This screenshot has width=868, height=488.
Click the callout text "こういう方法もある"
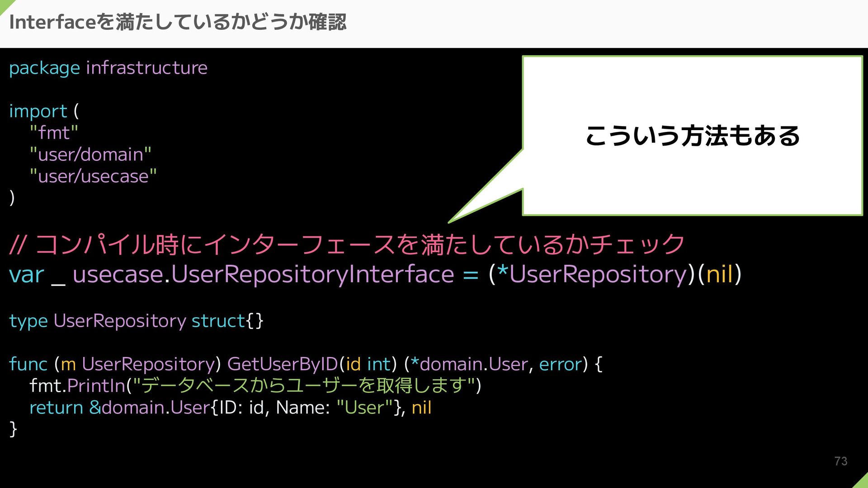[693, 136]
